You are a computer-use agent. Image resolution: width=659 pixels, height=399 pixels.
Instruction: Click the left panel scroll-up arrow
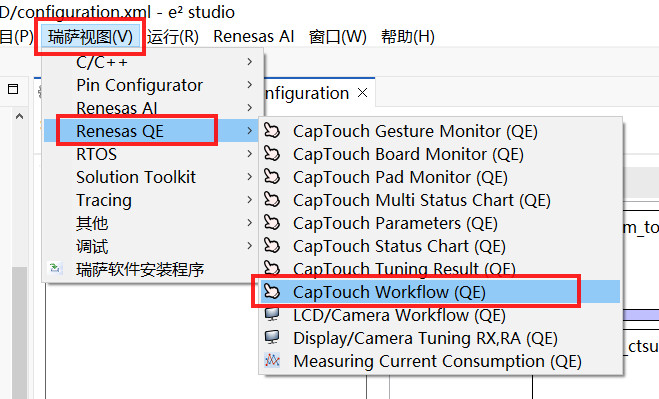tap(19, 116)
